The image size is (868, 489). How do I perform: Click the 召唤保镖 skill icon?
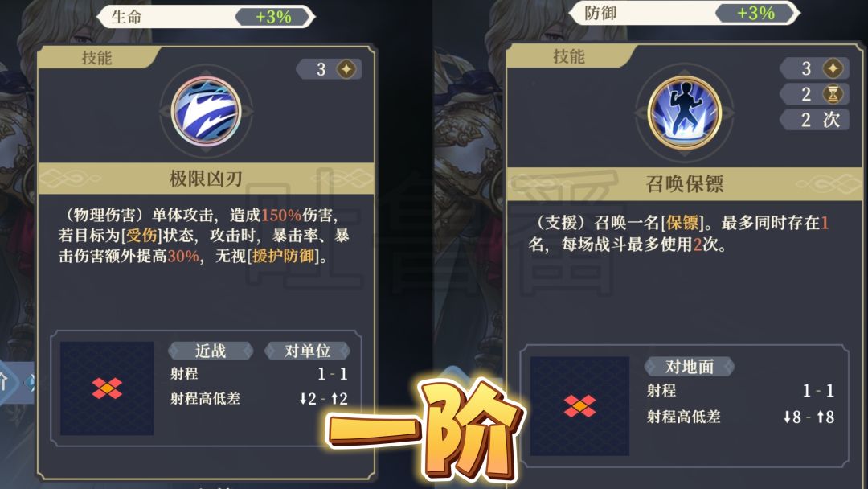click(684, 113)
